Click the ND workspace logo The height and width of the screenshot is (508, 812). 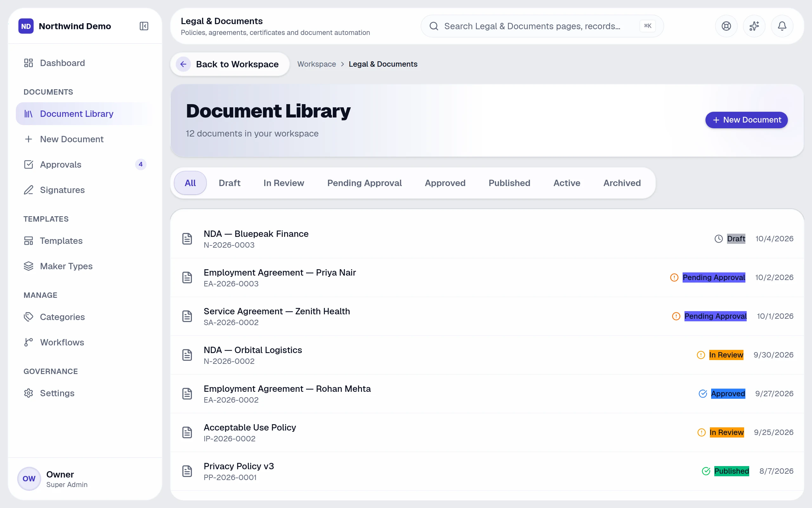click(x=26, y=26)
